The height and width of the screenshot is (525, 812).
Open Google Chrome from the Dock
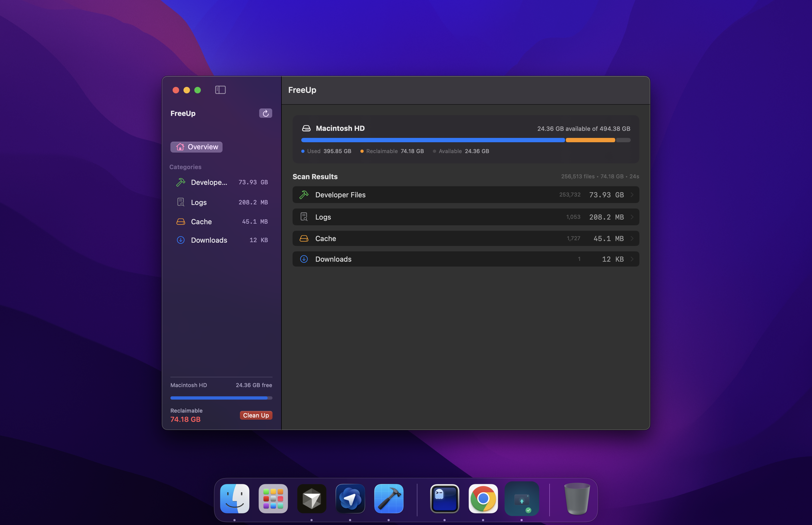(x=483, y=499)
